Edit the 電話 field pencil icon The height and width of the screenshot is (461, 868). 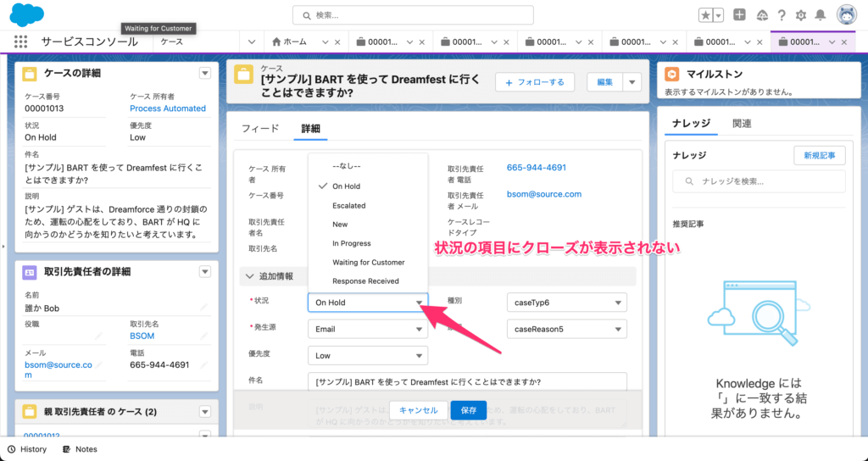point(203,364)
